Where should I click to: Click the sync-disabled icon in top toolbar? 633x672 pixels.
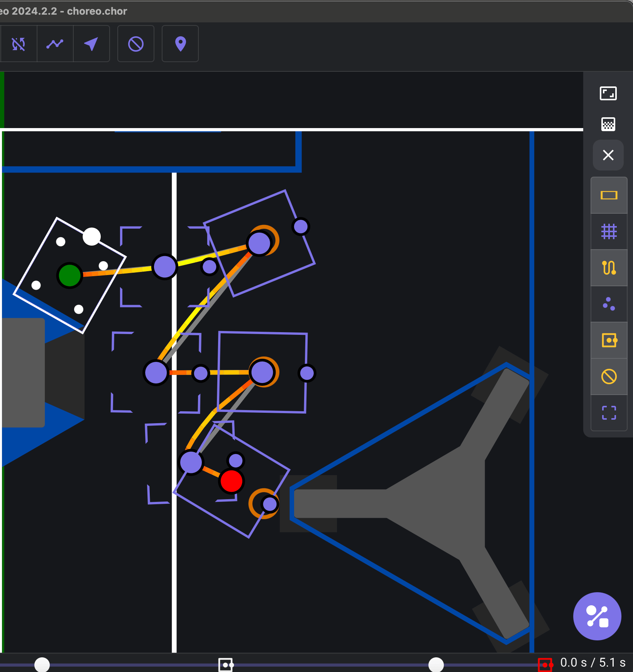tap(18, 44)
